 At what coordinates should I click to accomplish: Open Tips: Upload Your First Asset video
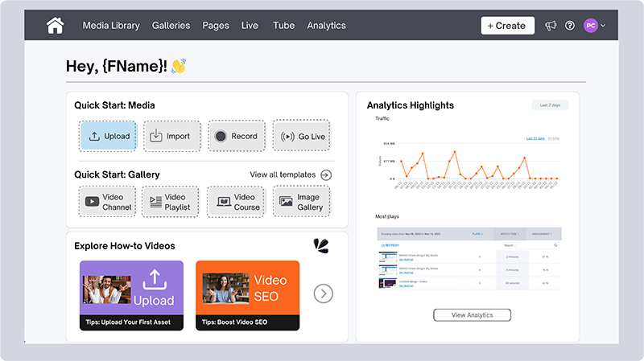[x=131, y=295]
